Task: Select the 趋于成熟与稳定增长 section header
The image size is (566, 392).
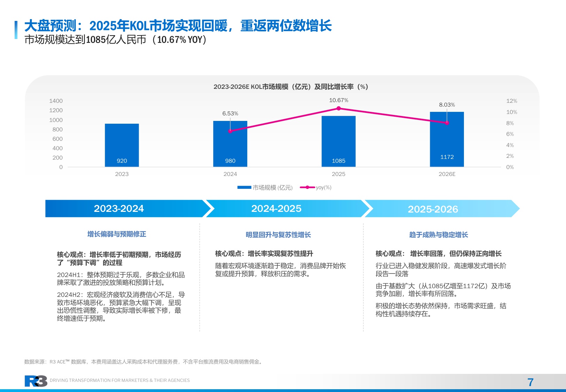Action: click(437, 234)
